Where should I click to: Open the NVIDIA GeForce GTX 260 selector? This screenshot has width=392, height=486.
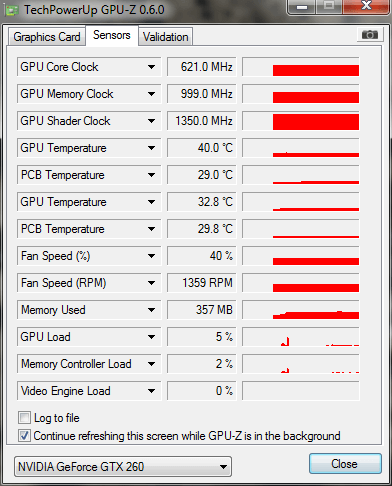tap(123, 466)
